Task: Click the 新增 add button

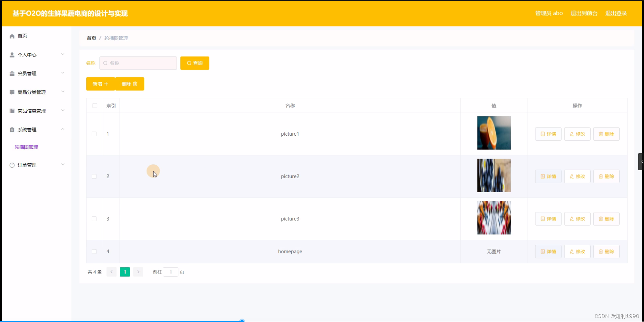Action: (100, 84)
